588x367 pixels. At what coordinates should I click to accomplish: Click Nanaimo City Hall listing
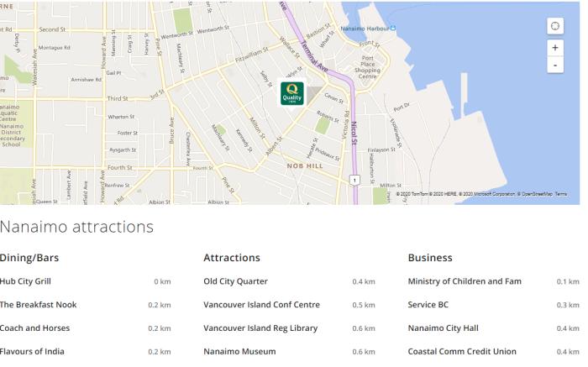point(444,328)
